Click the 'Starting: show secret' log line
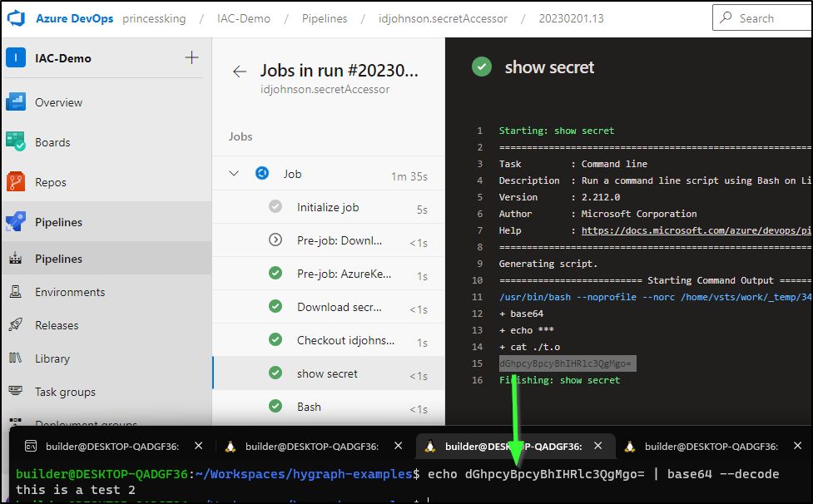The height and width of the screenshot is (504, 813). (557, 131)
